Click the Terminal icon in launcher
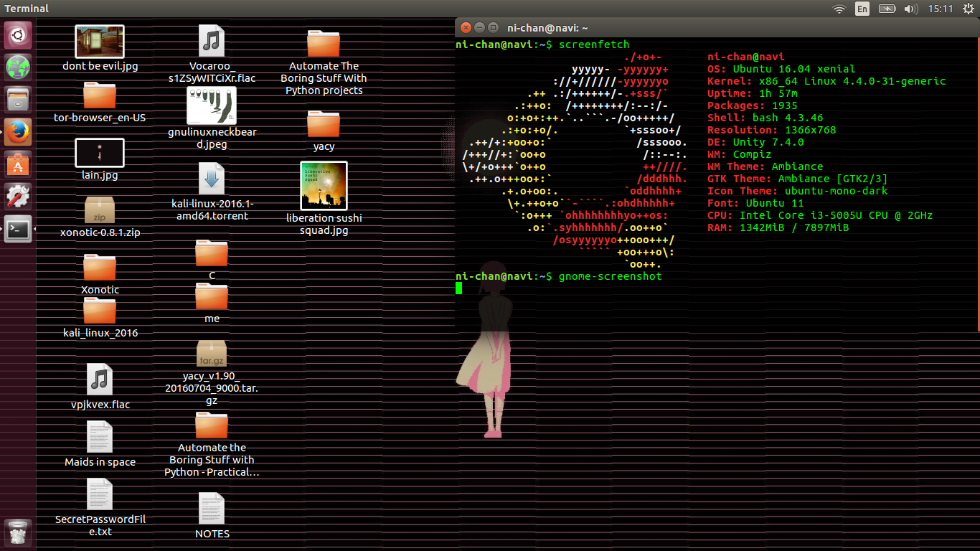 (x=18, y=230)
